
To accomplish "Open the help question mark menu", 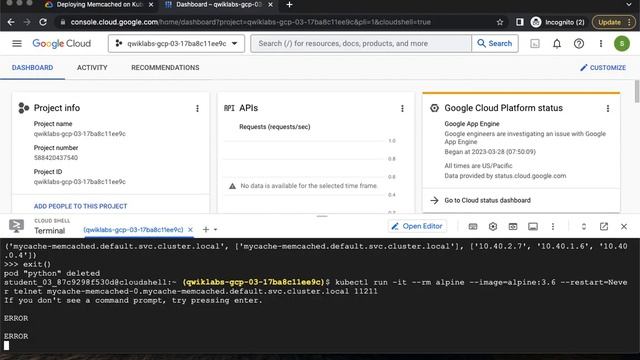I will 579,44.
